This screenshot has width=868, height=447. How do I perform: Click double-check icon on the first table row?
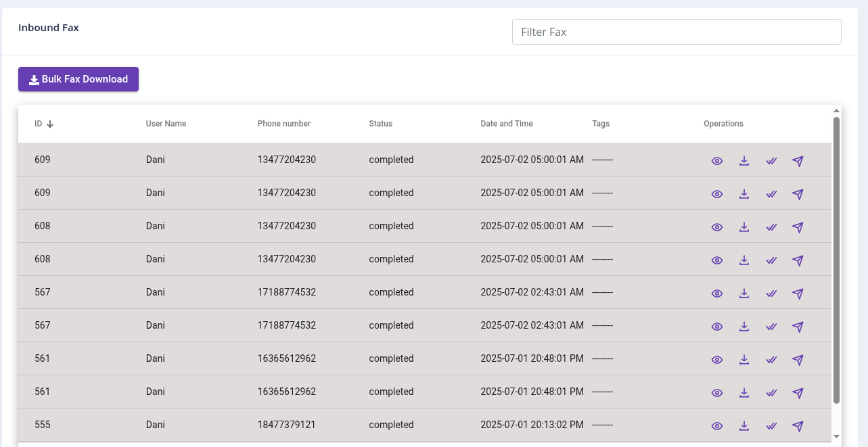tap(771, 161)
